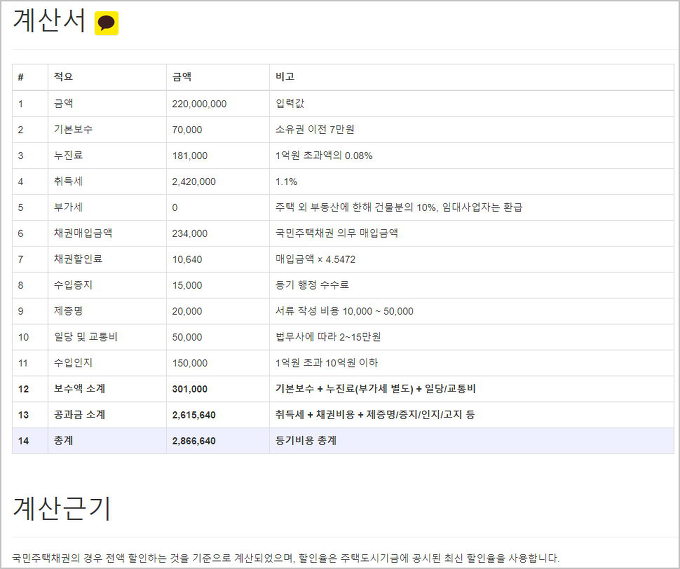Select the 금액 column header
Image resolution: width=680 pixels, height=569 pixels.
[x=182, y=77]
